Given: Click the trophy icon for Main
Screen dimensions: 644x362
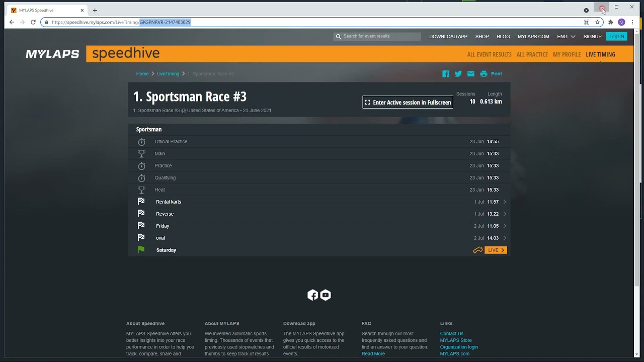Looking at the screenshot, I should tap(141, 154).
